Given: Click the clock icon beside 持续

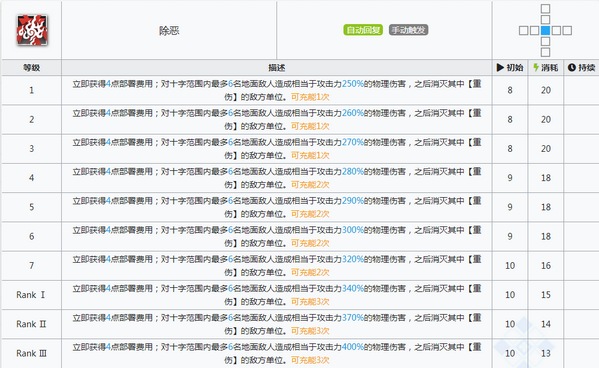Looking at the screenshot, I should click(571, 68).
